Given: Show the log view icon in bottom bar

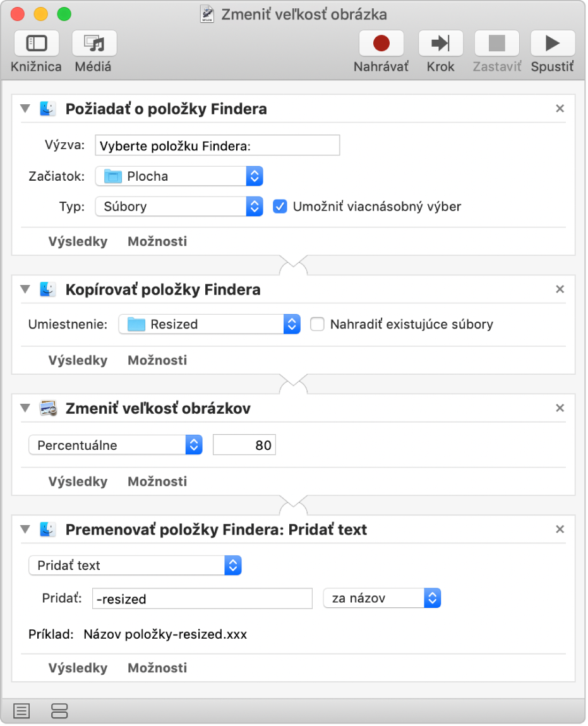Looking at the screenshot, I should pos(21,711).
